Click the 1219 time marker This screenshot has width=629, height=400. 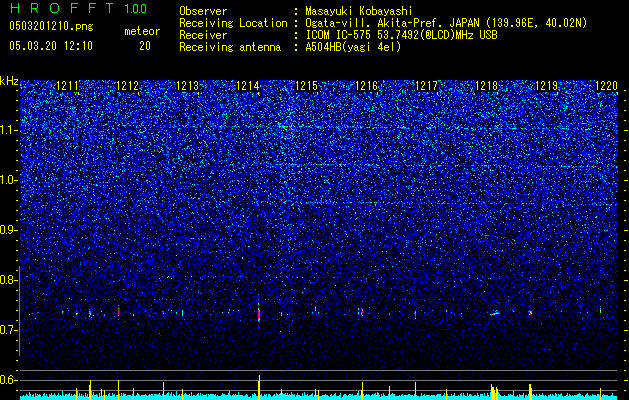tap(547, 86)
